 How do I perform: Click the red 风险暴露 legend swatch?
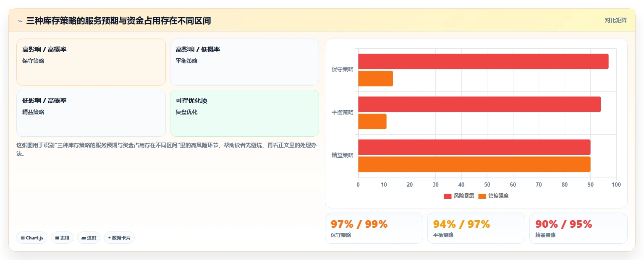click(x=448, y=196)
